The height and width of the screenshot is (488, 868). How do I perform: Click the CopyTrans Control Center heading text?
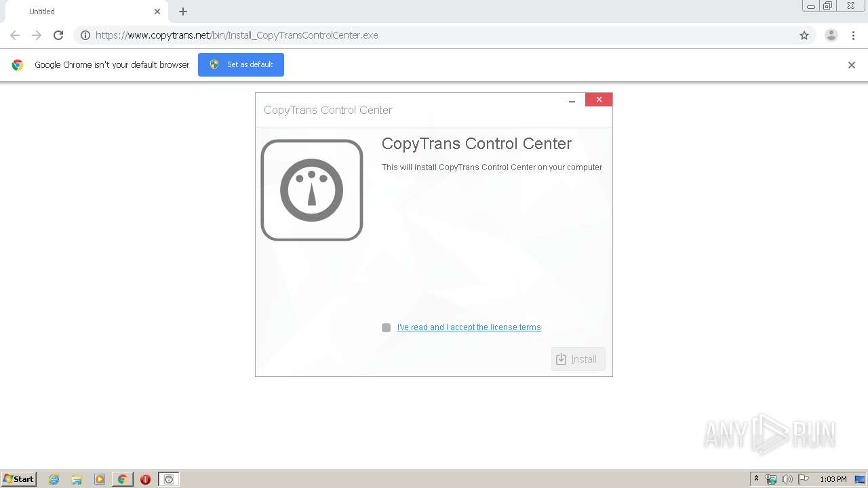477,144
